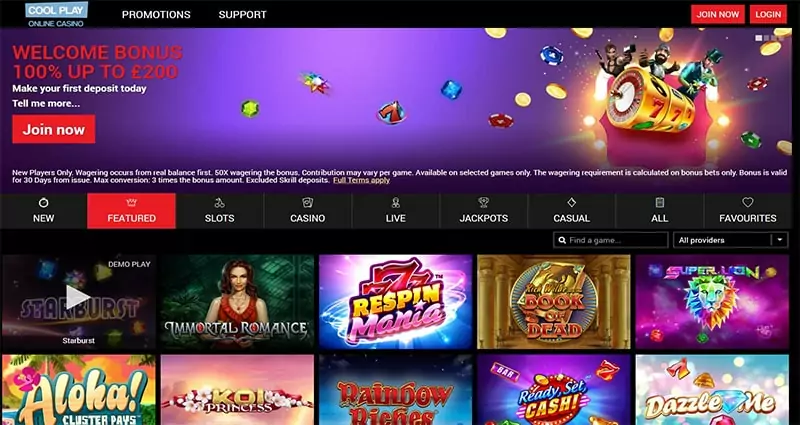
Task: Click the Find a game search field
Action: pos(611,240)
